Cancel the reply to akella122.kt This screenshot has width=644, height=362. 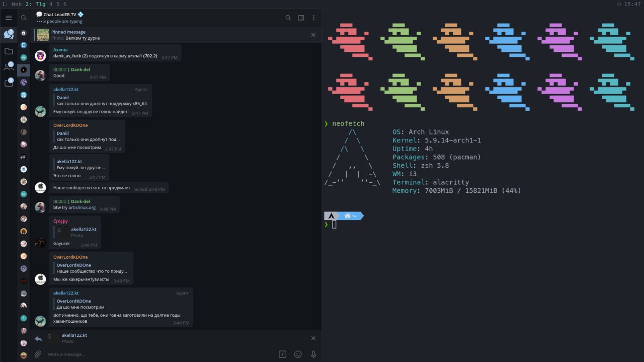pos(313,338)
